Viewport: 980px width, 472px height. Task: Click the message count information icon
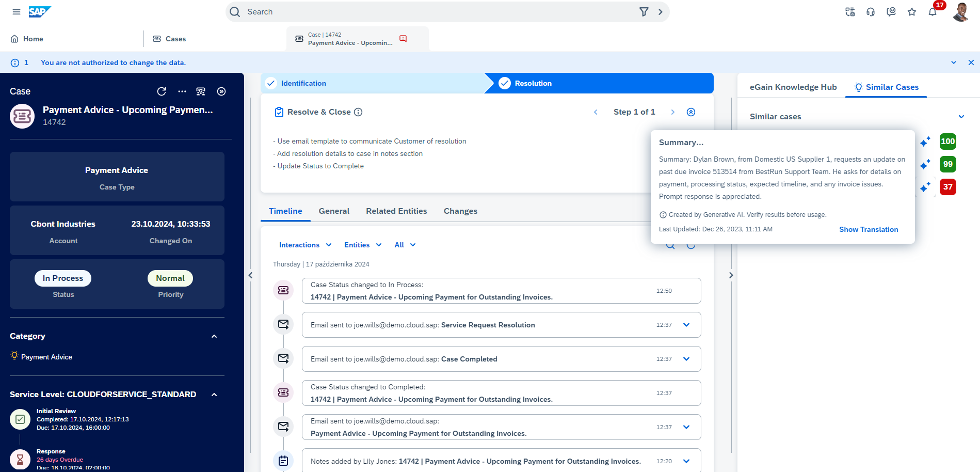tap(15, 62)
